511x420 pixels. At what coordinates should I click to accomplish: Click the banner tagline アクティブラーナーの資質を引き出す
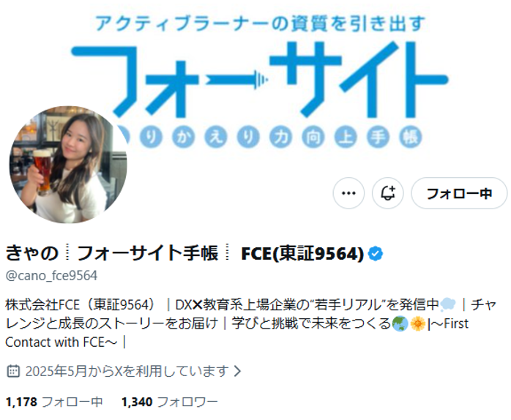click(260, 23)
